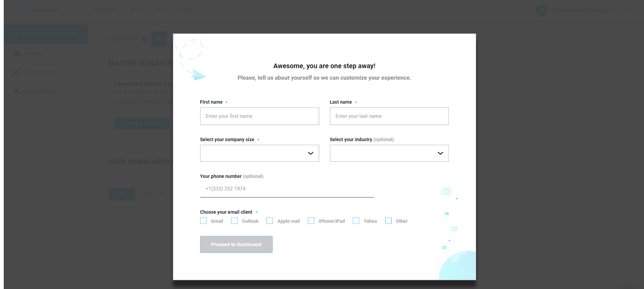The image size is (644, 289).
Task: Click the Analytics chart icon
Action: click(x=17, y=53)
